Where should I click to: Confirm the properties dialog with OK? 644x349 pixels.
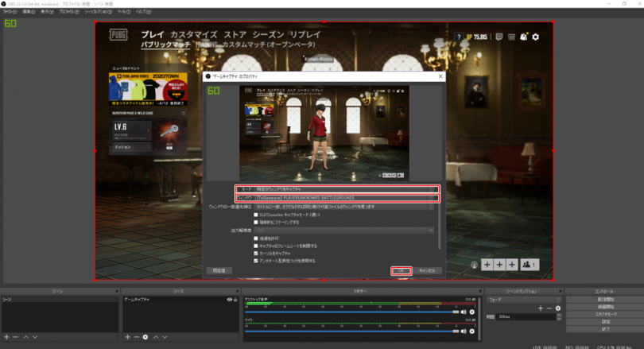click(402, 270)
